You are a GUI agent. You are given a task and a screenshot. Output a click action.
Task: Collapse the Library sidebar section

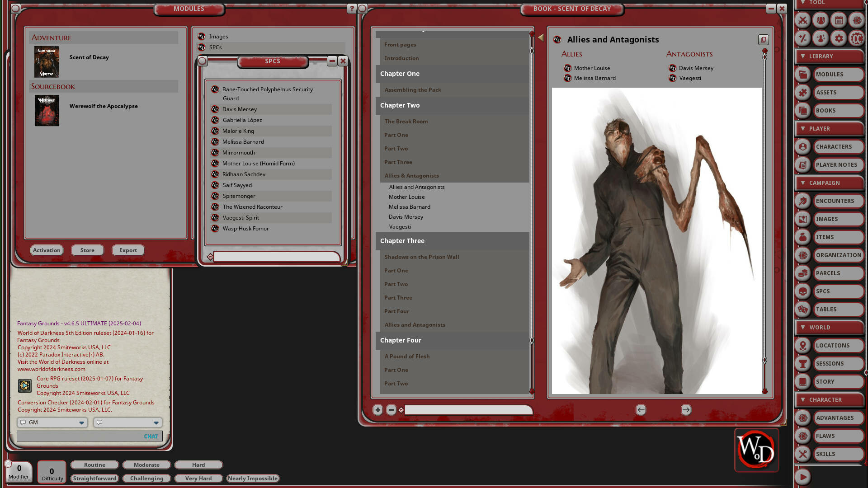click(x=803, y=56)
